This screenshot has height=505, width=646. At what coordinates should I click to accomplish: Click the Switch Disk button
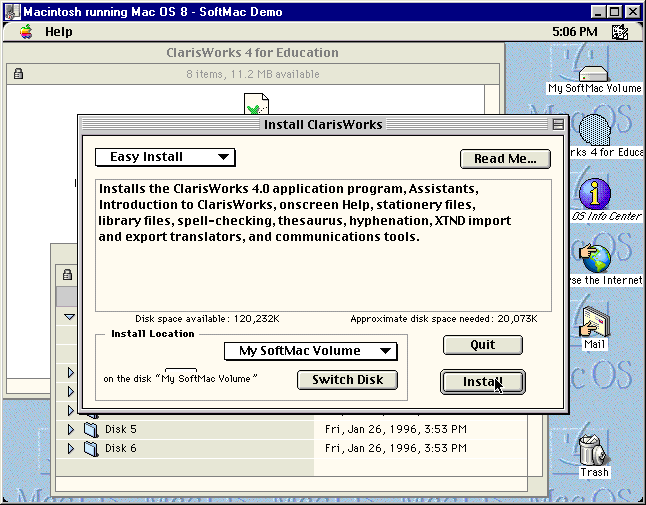pos(347,380)
